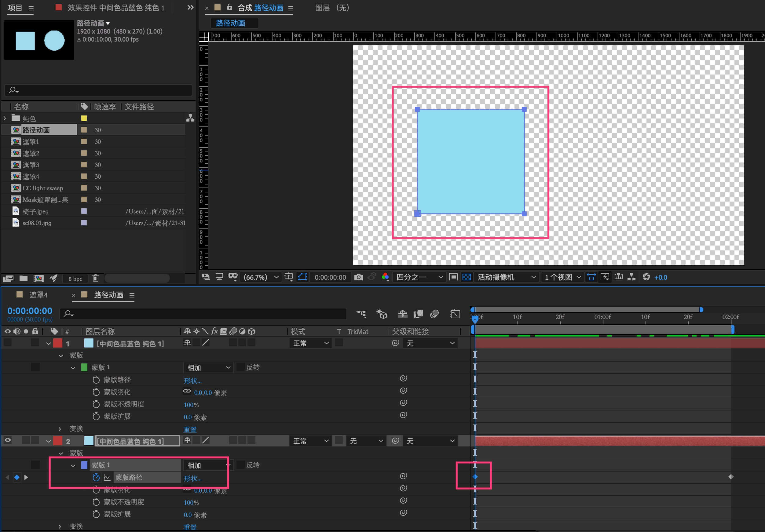
Task: Toggle mask and shape path visibility
Action: [x=302, y=277]
